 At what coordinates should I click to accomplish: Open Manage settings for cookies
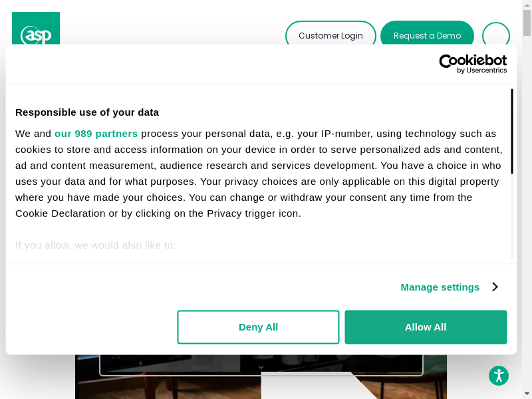pos(440,287)
